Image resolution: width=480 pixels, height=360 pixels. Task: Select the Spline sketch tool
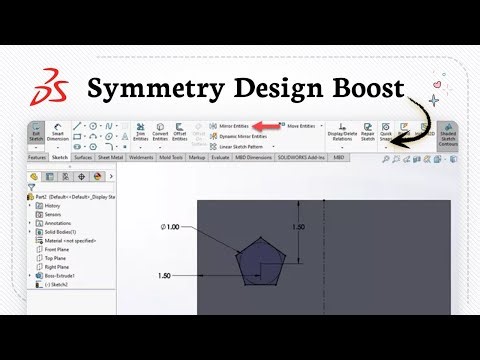(x=109, y=126)
